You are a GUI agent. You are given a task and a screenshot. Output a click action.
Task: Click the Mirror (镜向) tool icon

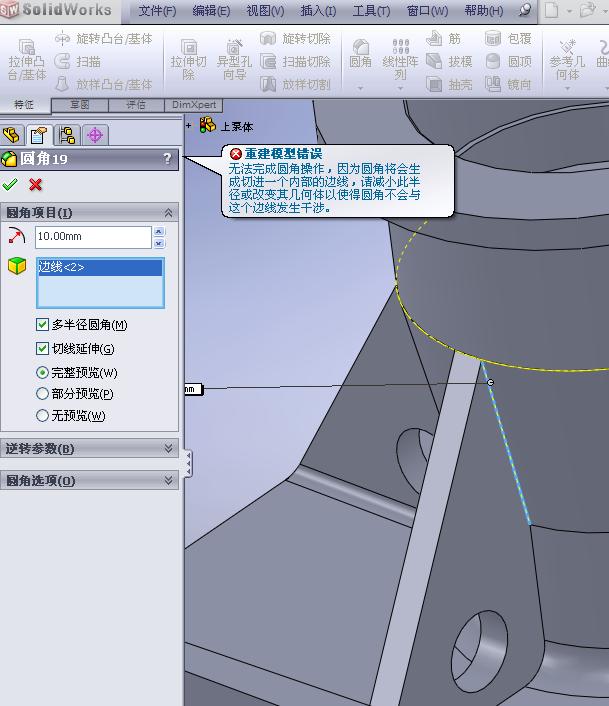point(493,84)
